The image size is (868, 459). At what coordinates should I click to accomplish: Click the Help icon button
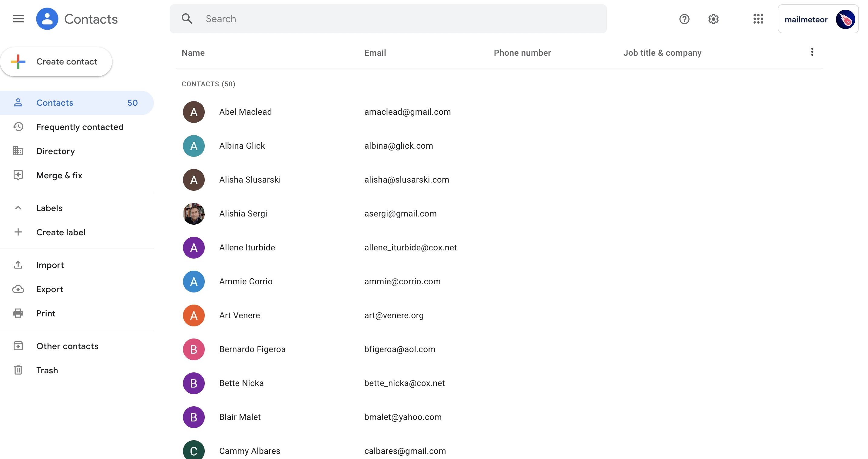coord(684,19)
